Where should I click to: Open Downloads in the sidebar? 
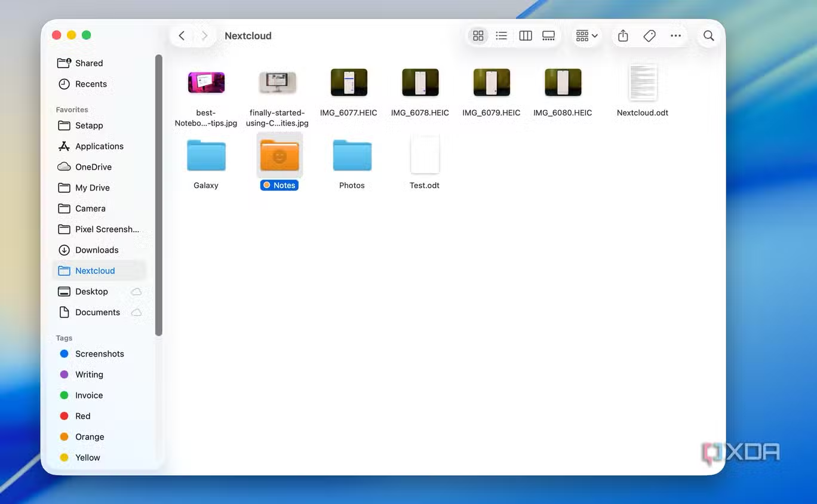[x=99, y=250]
